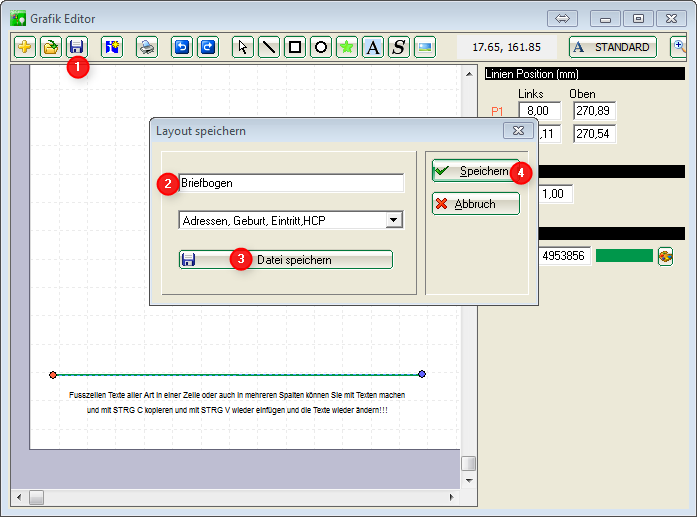Click the green line color swatch
Viewport: 697px width, 517px height.
[x=623, y=256]
